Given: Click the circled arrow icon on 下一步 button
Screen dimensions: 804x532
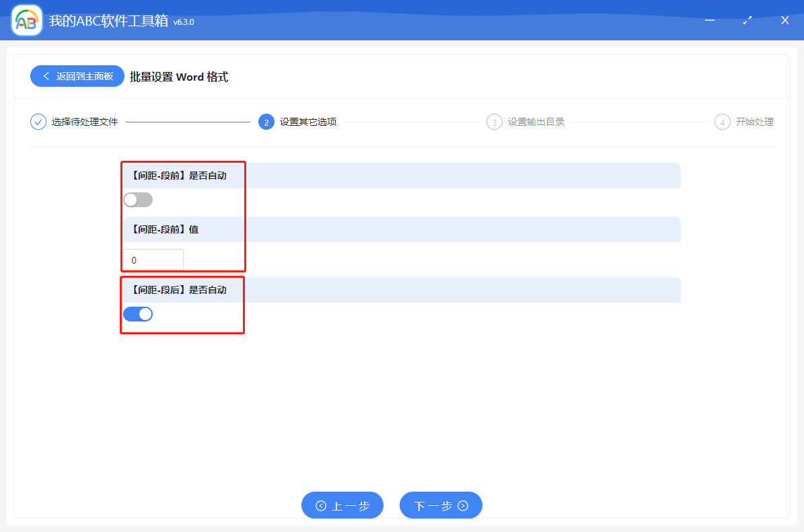Looking at the screenshot, I should point(464,505).
